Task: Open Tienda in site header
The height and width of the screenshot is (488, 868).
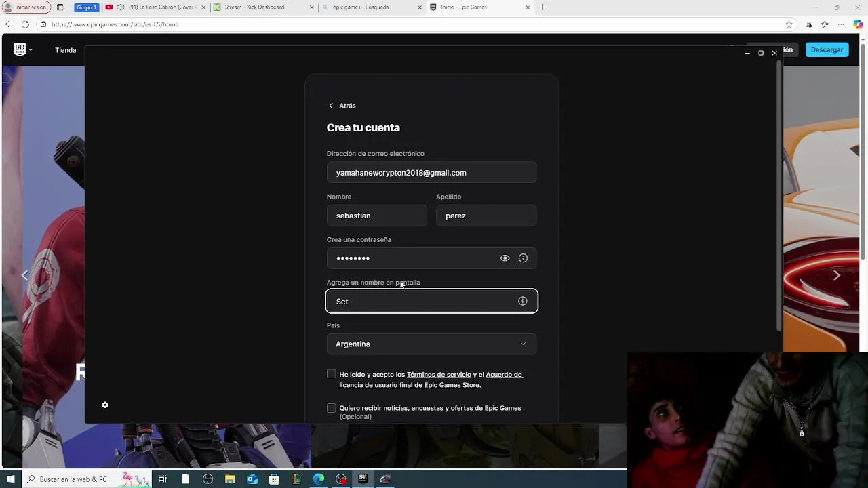Action: tap(65, 50)
